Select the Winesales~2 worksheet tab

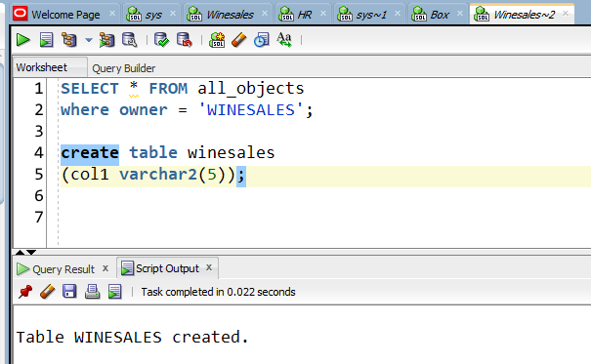525,15
